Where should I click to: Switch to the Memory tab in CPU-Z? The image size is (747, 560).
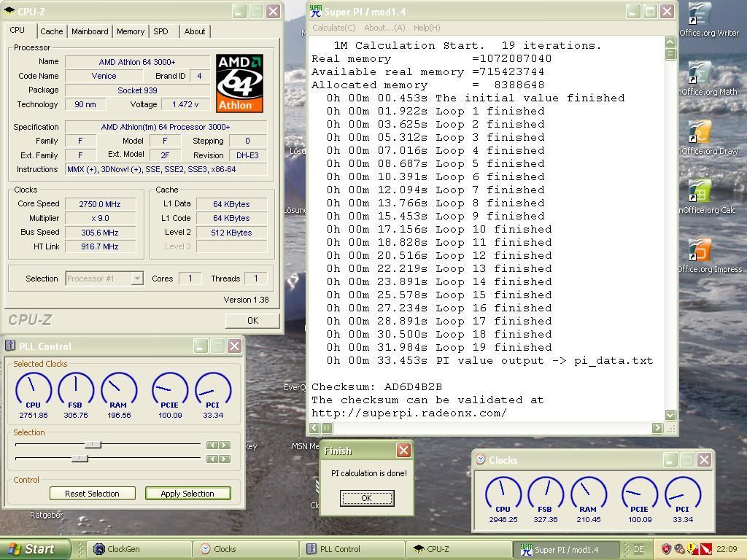tap(131, 31)
